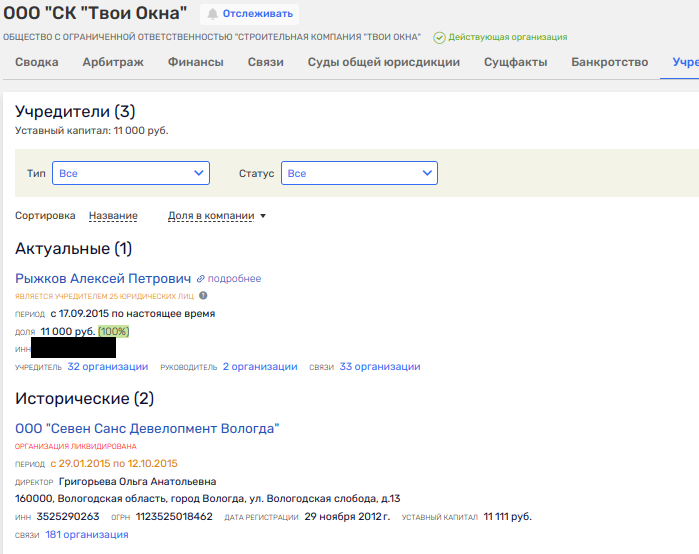Click the Отслеживать button
Screen dimensions: 699x554
tap(250, 14)
